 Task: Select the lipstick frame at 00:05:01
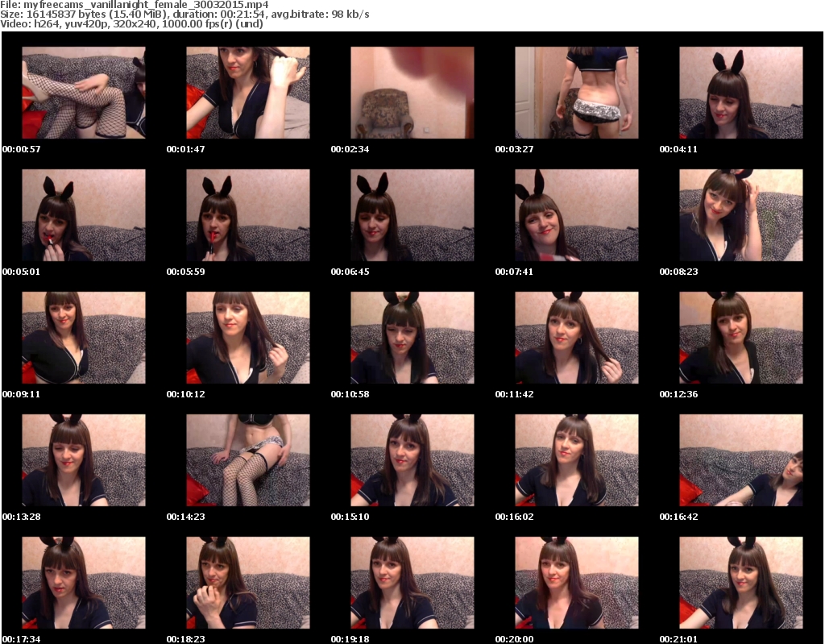[84, 215]
